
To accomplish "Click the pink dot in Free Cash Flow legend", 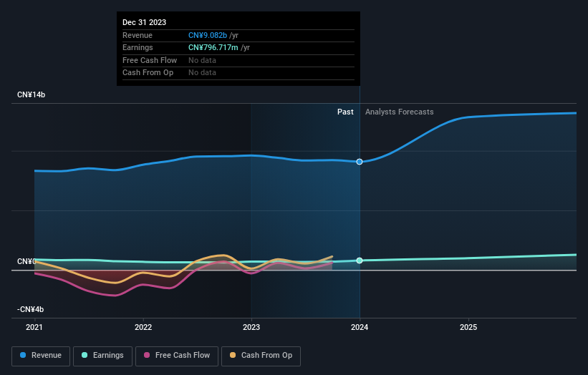I will pyautogui.click(x=147, y=355).
